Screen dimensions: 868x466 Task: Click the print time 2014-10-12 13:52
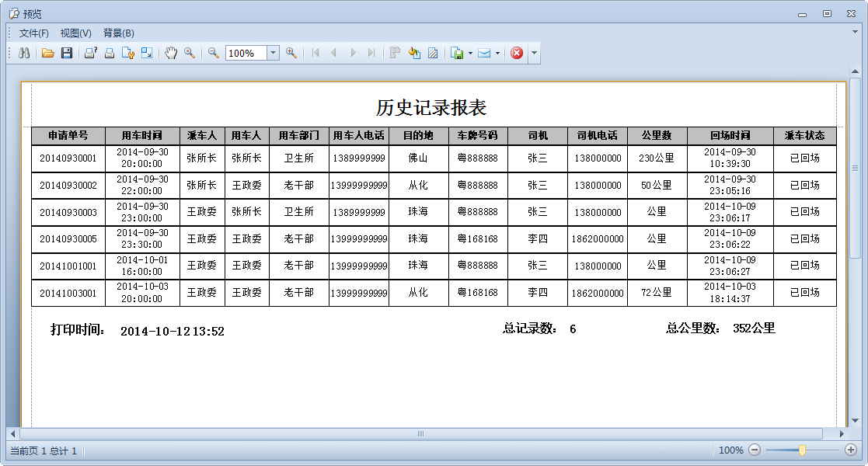[x=173, y=332]
